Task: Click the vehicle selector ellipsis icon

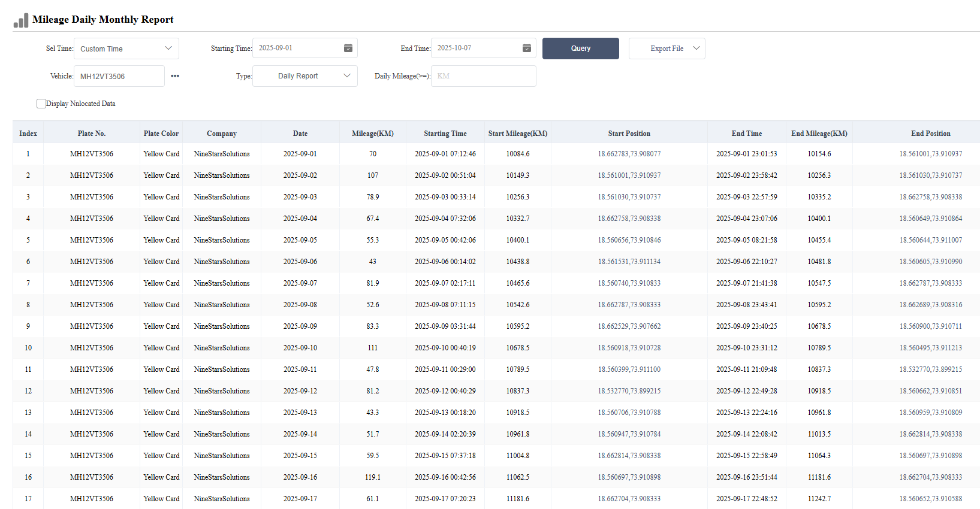Action: [x=175, y=76]
